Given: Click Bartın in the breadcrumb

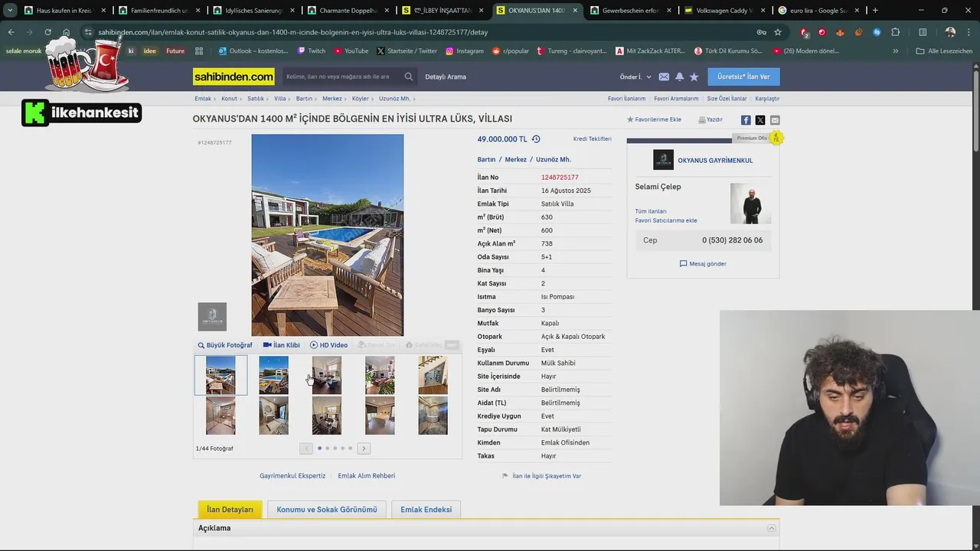Looking at the screenshot, I should 304,99.
